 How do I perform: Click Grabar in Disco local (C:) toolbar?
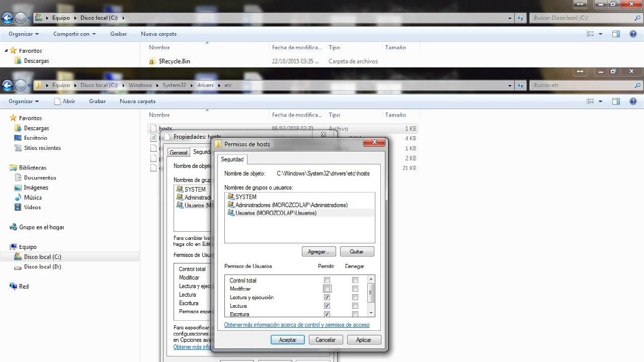pos(119,34)
